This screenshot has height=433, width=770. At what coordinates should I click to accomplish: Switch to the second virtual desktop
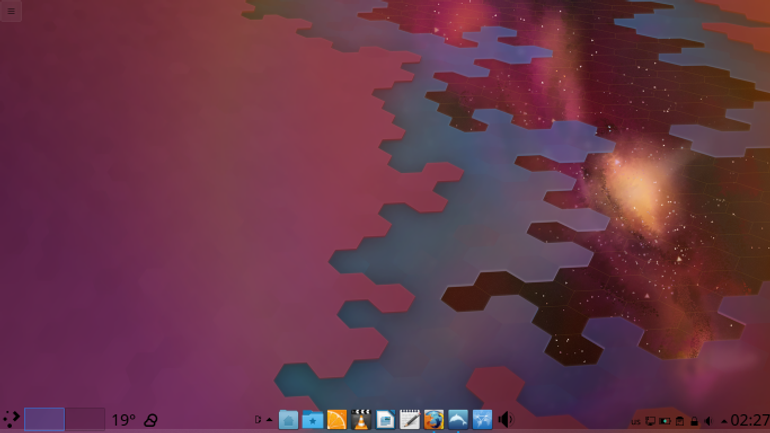pos(85,419)
